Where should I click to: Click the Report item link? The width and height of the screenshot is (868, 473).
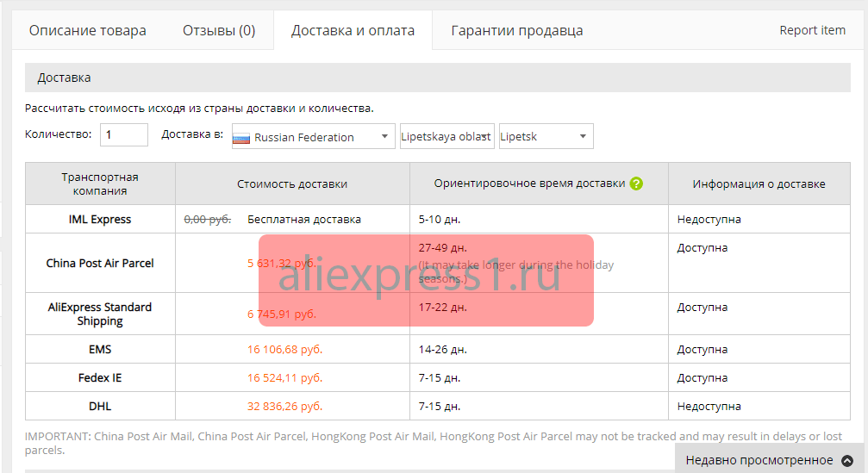coord(812,30)
